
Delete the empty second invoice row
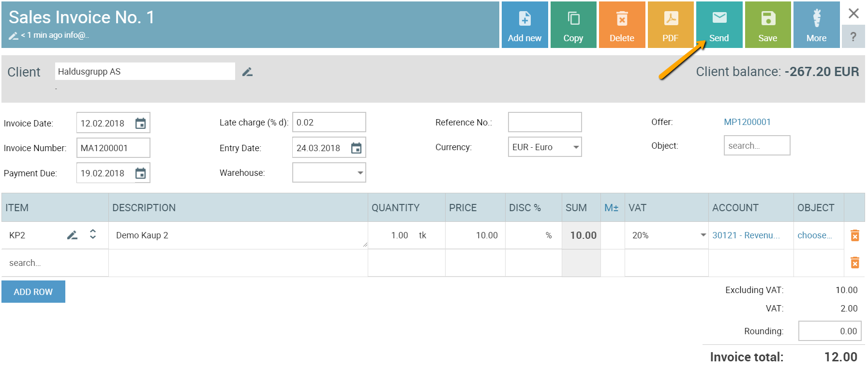click(x=855, y=263)
